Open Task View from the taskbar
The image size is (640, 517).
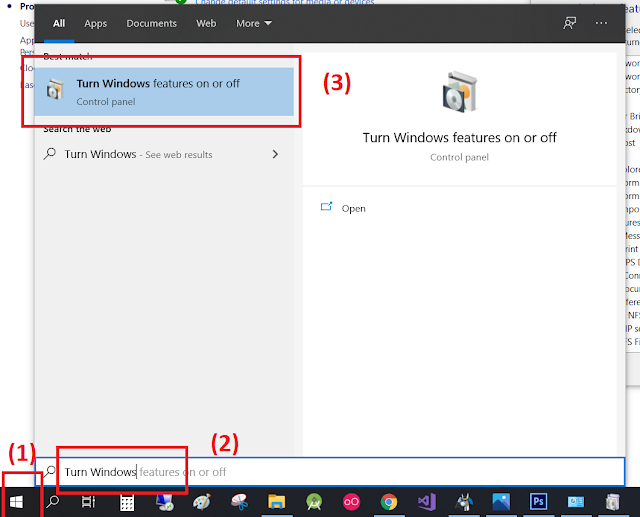[x=89, y=502]
